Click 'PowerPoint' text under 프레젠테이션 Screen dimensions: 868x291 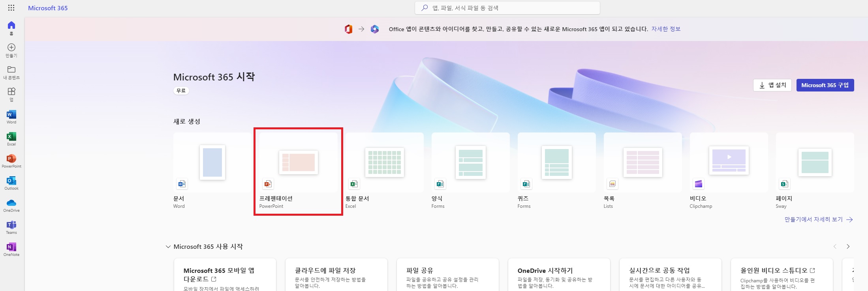(271, 206)
